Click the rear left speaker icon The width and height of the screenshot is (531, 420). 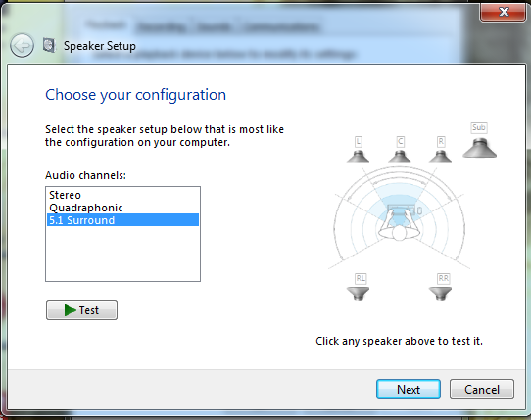coord(358,293)
